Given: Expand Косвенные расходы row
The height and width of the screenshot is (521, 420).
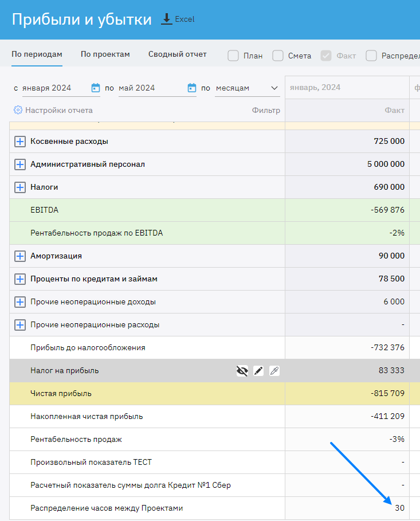Looking at the screenshot, I should tap(20, 142).
